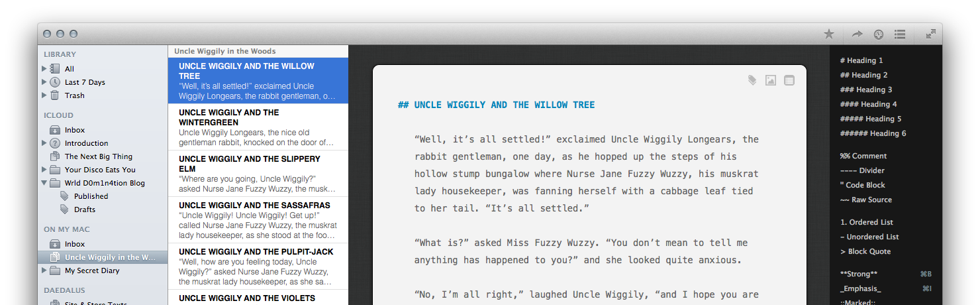Click the All library notebook icon
This screenshot has height=305, width=980.
click(x=55, y=69)
